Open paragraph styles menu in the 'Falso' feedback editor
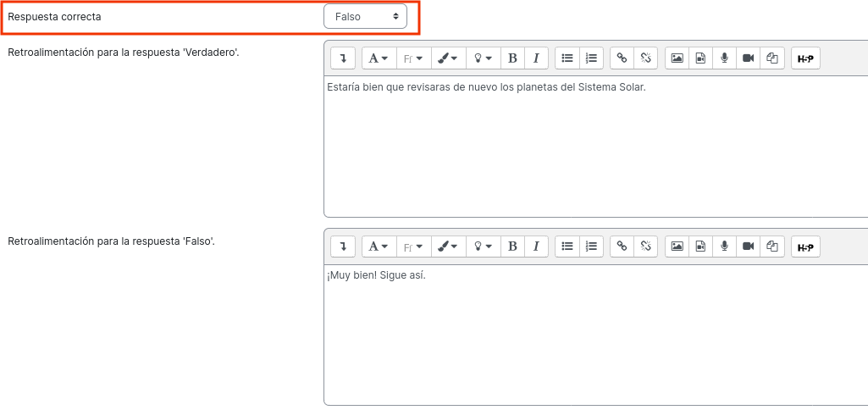 pyautogui.click(x=379, y=247)
